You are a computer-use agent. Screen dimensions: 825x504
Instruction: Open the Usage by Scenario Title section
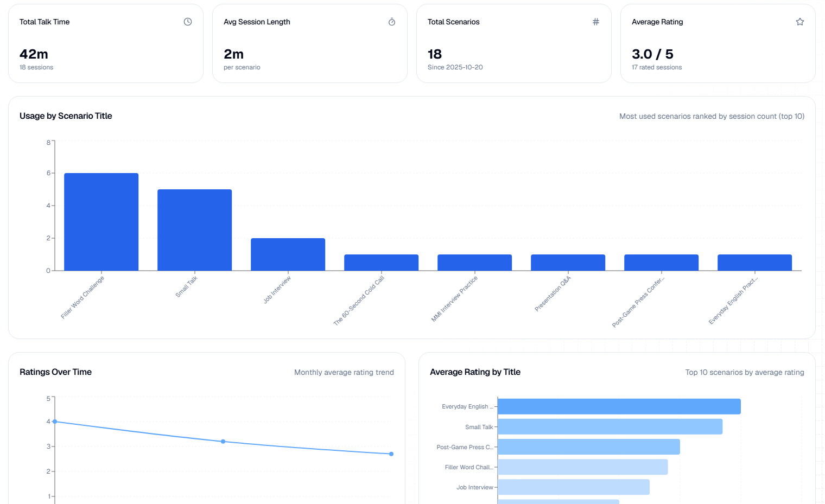tap(66, 116)
